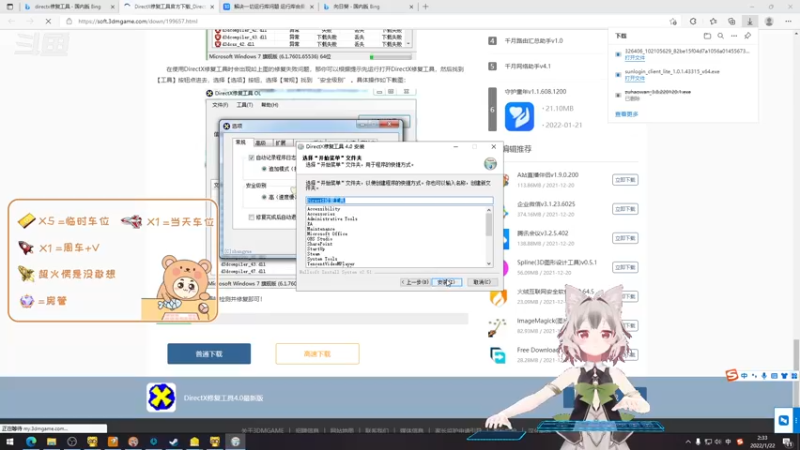This screenshot has height=450, width=800.
Task: Click the orange high-speed download button
Action: (x=317, y=354)
